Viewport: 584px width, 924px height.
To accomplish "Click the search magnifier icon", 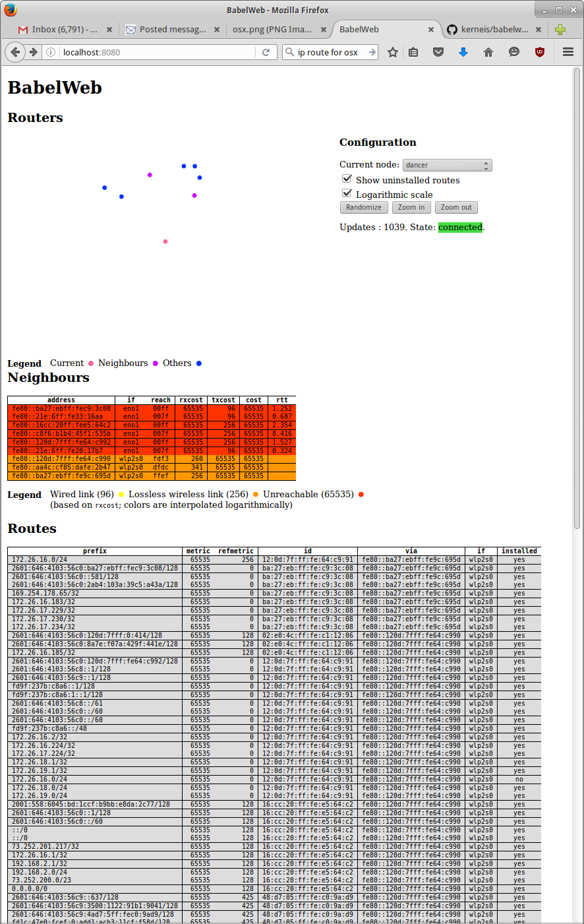I will point(289,52).
